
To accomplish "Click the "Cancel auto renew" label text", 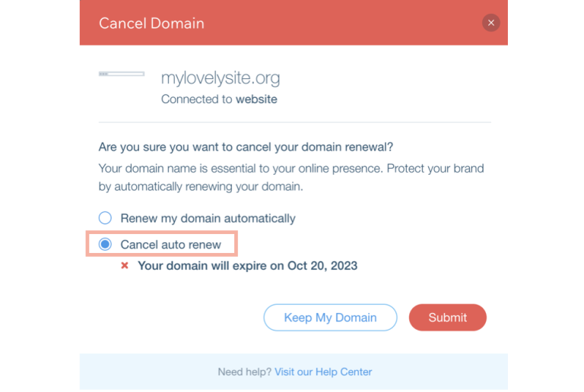I will (x=171, y=245).
